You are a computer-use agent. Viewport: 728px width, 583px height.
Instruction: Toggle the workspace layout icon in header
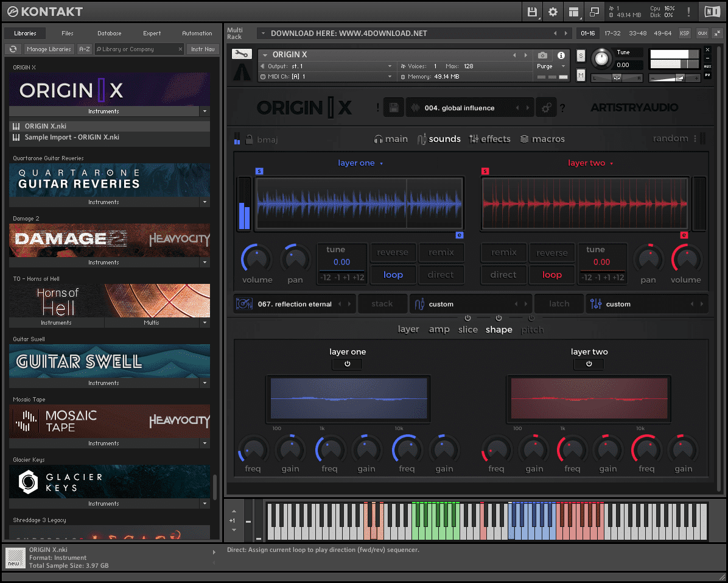pyautogui.click(x=573, y=12)
